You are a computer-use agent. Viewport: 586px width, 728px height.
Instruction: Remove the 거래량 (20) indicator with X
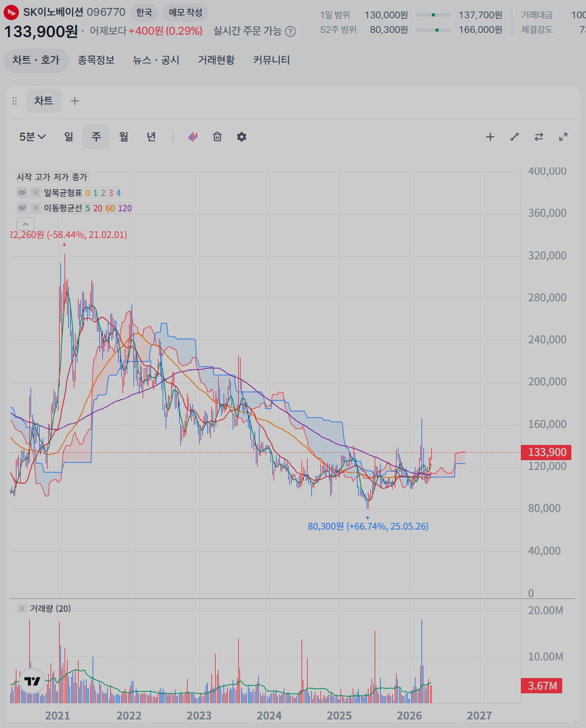pos(22,608)
